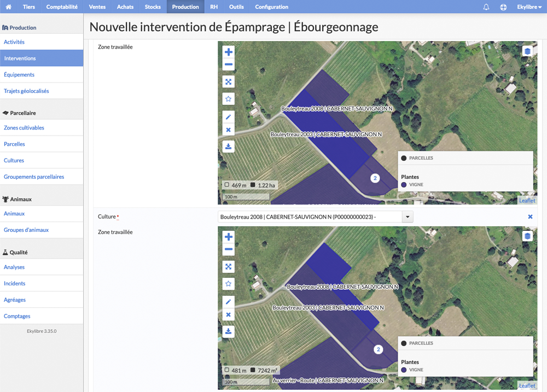This screenshot has height=392, width=547.
Task: Click the delete shape X on upper map
Action: [x=229, y=130]
